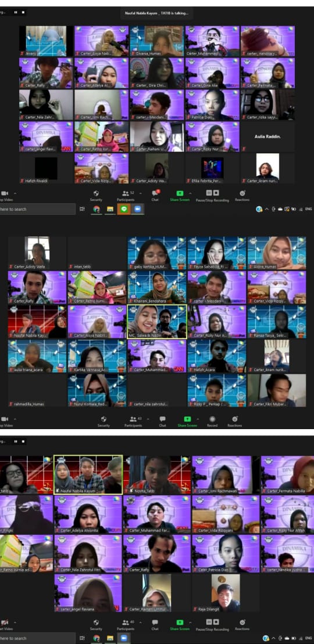Select the MC_ Salwa & Nadin video tile
This screenshot has height=644, width=314.
(x=157, y=321)
